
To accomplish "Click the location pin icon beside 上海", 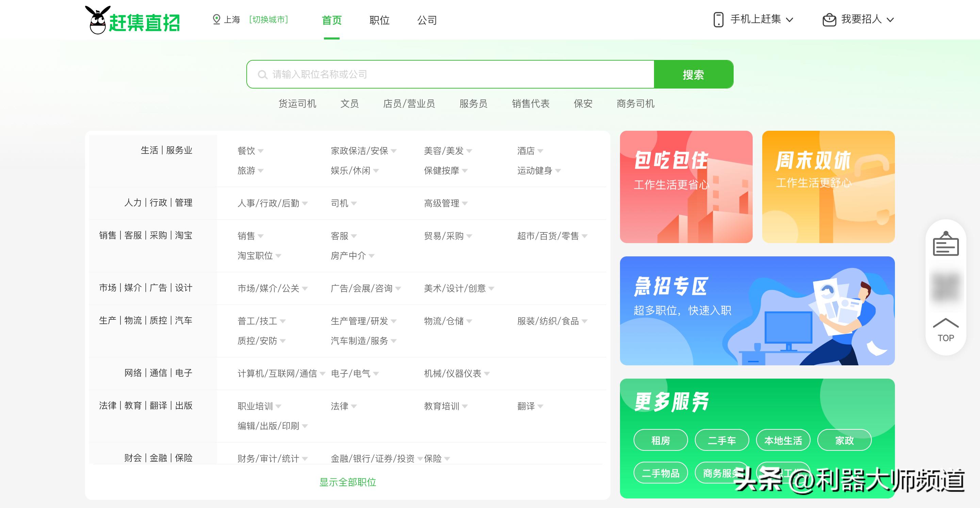I will pyautogui.click(x=217, y=20).
